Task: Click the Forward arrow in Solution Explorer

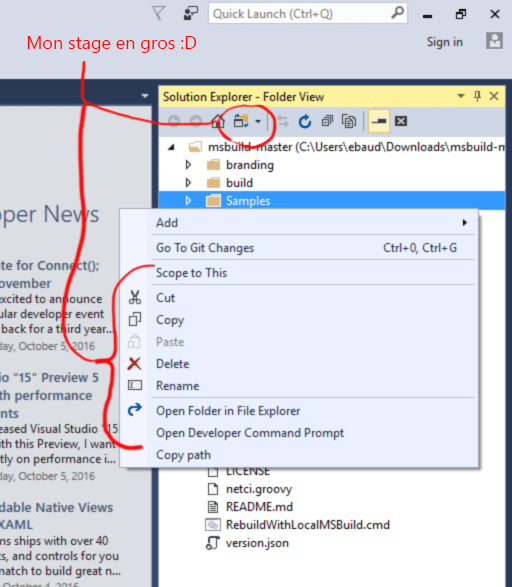Action: click(x=196, y=121)
